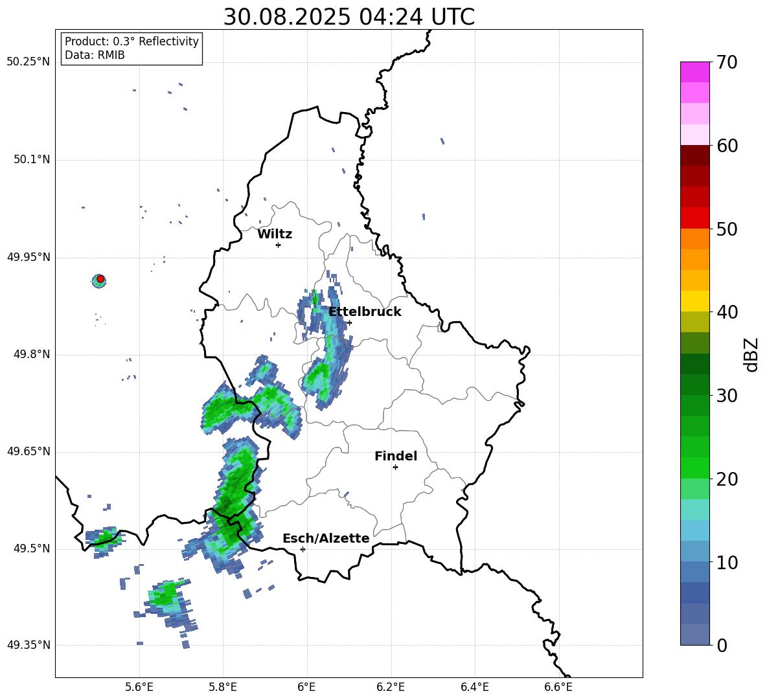
Task: Click the cross marker below Findel
Action: 395,467
